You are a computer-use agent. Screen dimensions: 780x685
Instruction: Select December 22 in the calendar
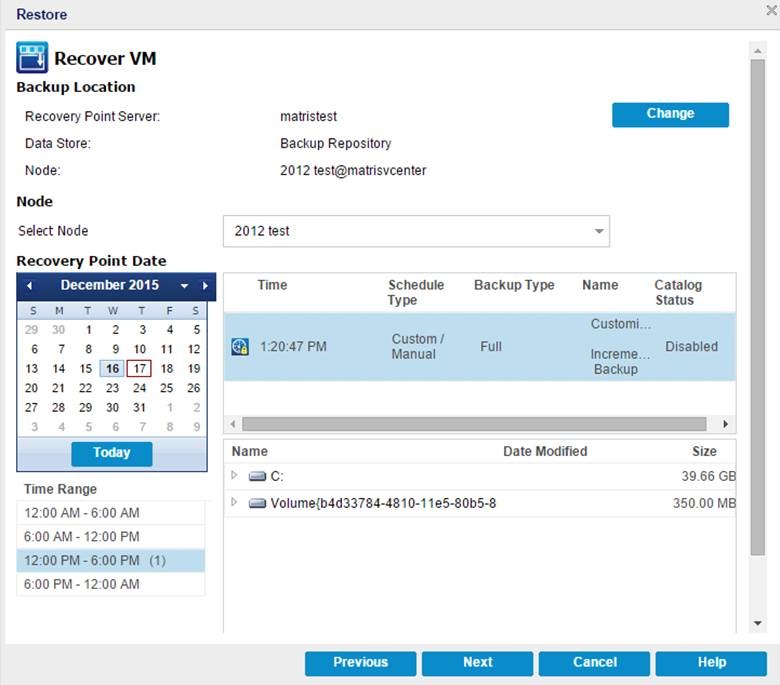pos(86,388)
